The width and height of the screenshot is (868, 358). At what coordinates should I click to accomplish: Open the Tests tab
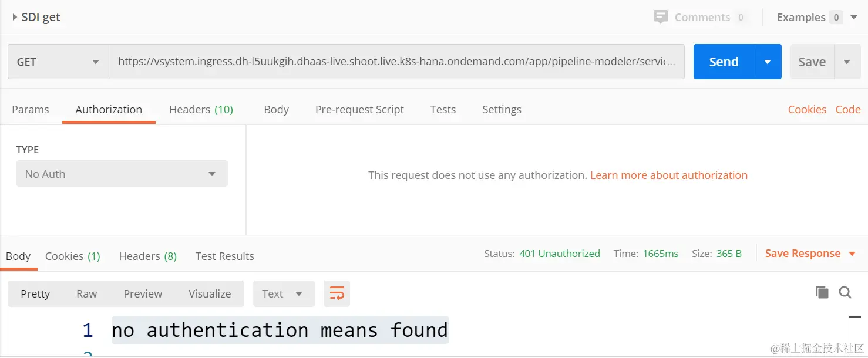coord(443,109)
